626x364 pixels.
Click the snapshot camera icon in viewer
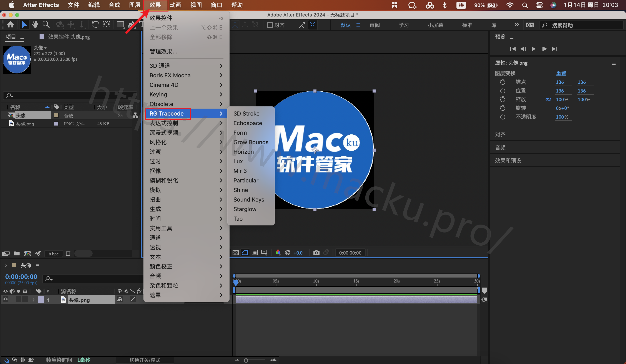click(x=316, y=253)
